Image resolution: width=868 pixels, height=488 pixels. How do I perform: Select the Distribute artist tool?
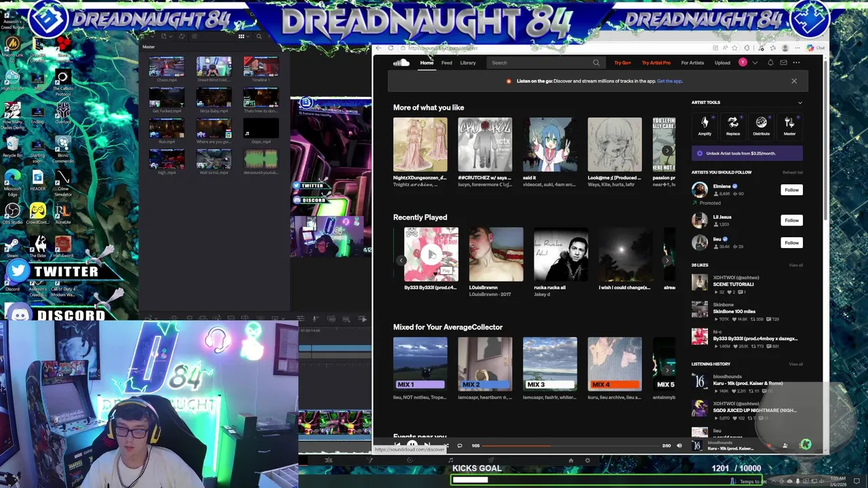[761, 125]
